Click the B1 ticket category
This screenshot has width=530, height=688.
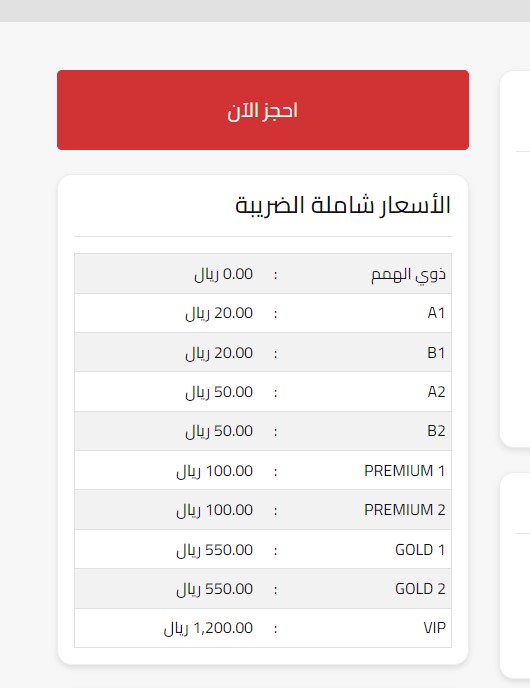tap(436, 353)
